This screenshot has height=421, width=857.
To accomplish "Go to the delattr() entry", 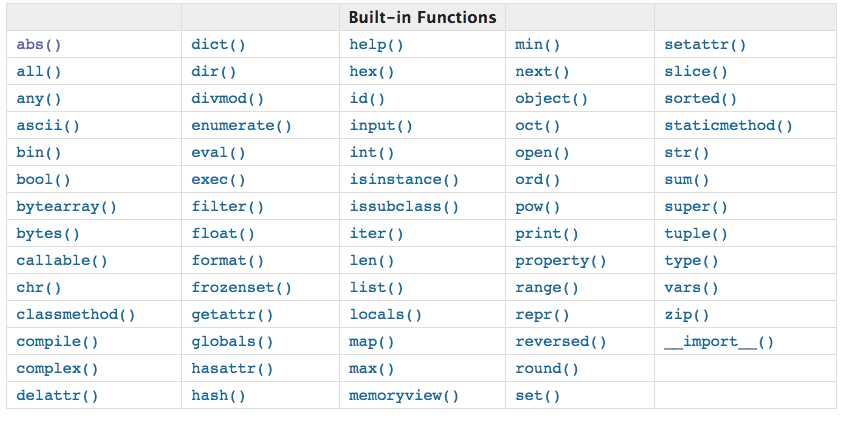I will pyautogui.click(x=58, y=396).
